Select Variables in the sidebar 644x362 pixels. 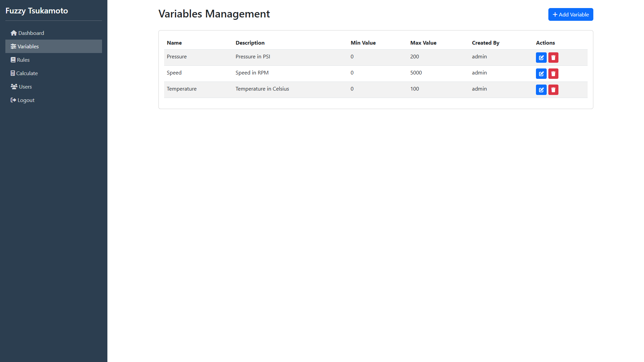tap(54, 46)
